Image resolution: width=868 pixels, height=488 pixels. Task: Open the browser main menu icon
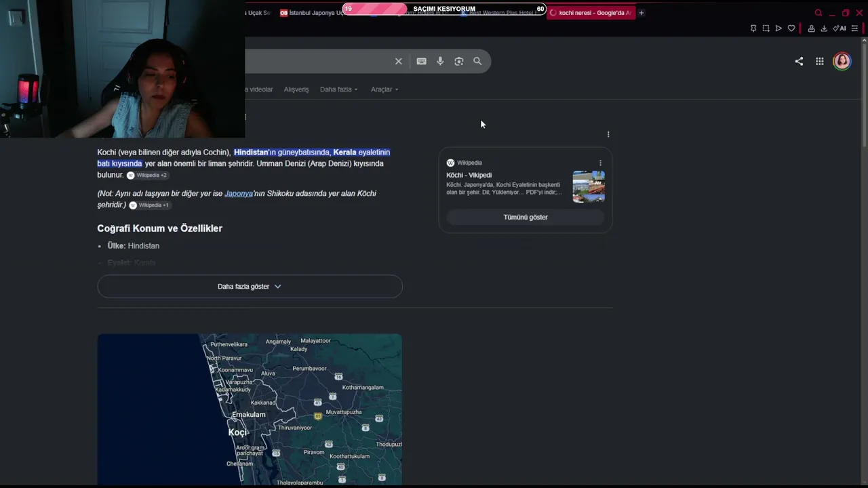[x=854, y=28]
